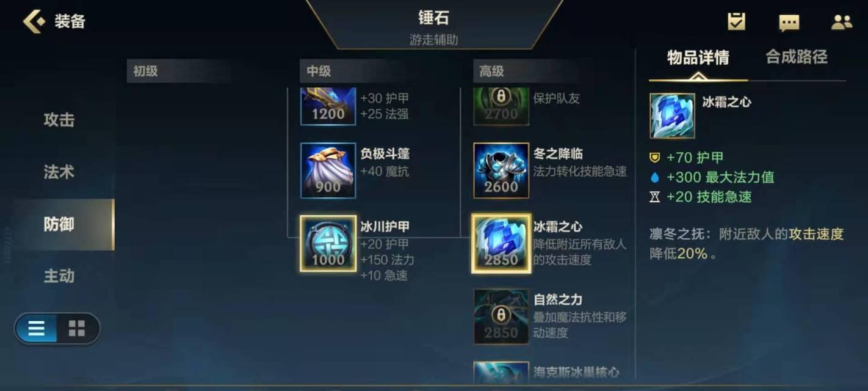Select 冰霜之心 item costing 2850
The image size is (868, 391).
(x=501, y=244)
